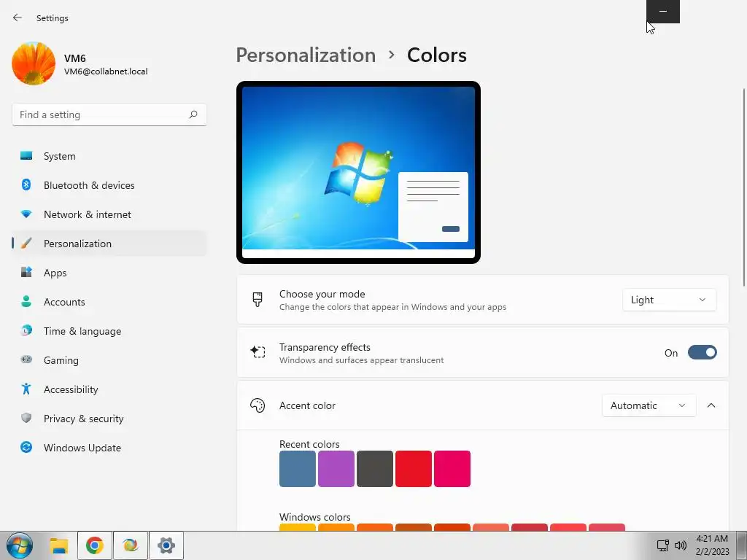
Task: Turn off Transparency effects toggle
Action: 703,353
